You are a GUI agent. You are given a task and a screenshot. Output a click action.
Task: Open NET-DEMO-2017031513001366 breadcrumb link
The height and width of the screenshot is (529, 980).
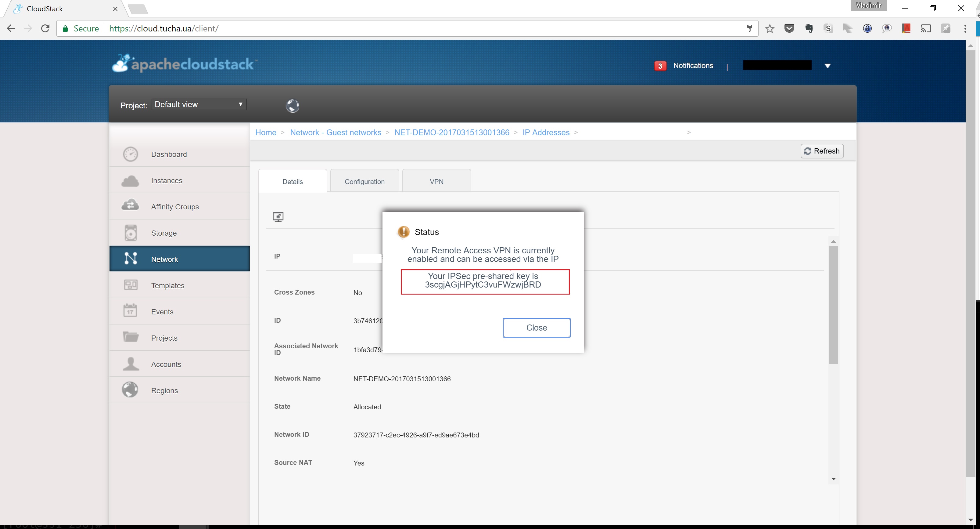pyautogui.click(x=452, y=132)
